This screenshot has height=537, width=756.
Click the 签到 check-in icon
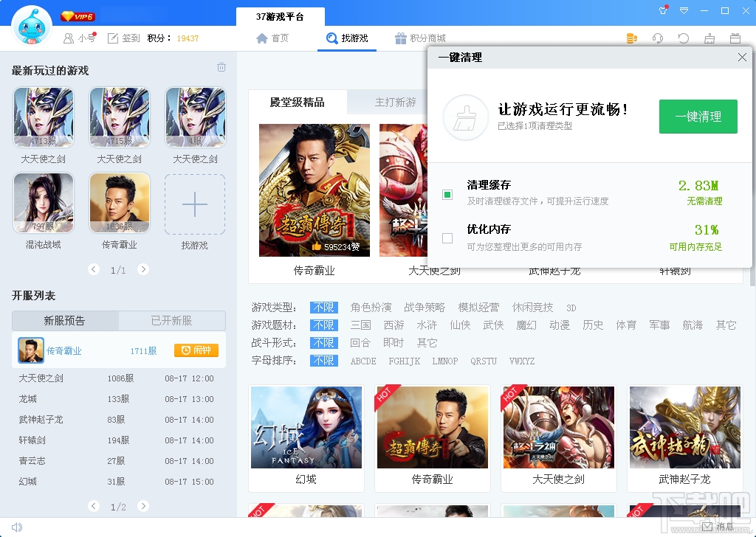[122, 38]
